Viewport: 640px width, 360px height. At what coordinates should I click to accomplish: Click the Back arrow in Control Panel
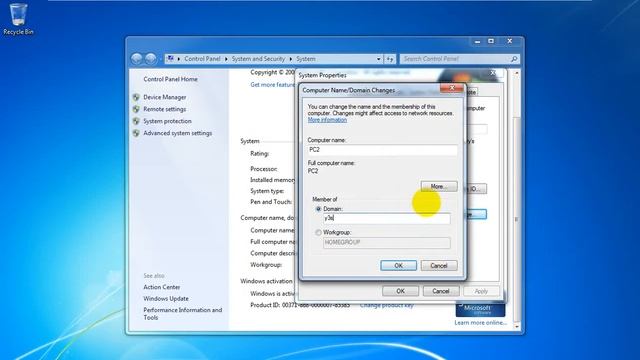point(137,59)
